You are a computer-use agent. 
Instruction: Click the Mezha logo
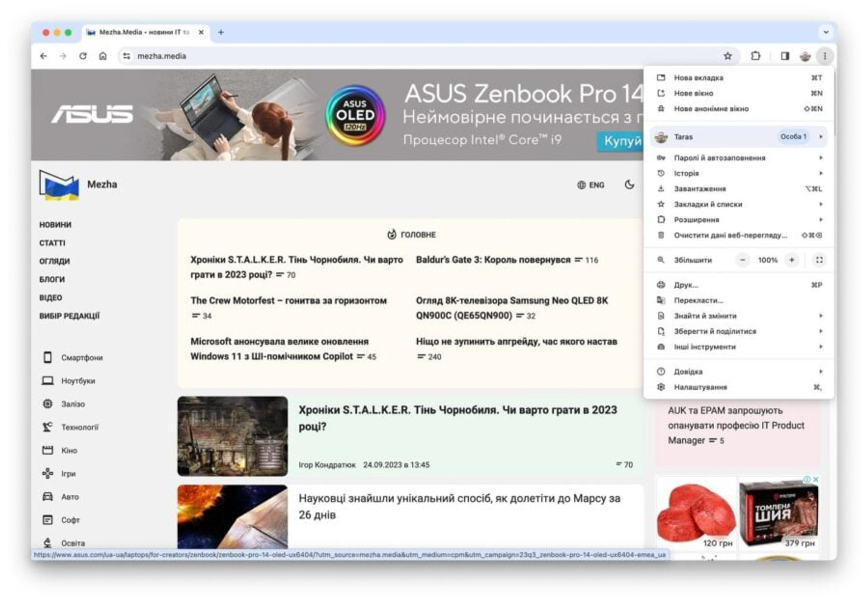pos(59,185)
